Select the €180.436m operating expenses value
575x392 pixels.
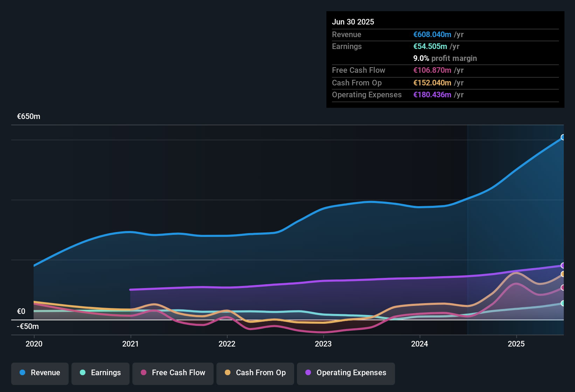tap(432, 95)
